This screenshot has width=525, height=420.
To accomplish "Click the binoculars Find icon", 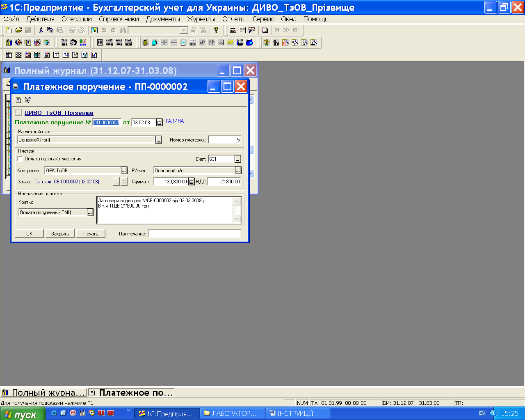I will point(123,30).
